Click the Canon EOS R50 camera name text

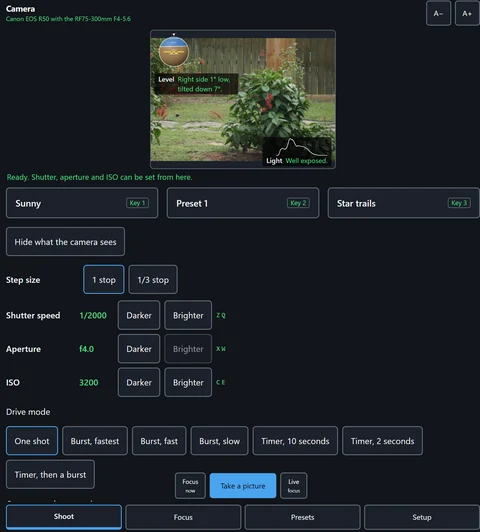68,19
